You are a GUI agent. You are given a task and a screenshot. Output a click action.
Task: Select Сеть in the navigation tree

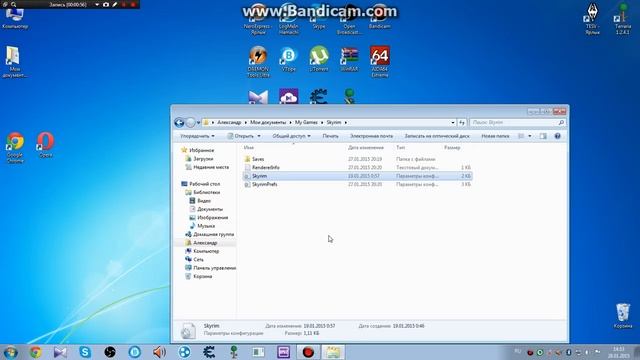point(198,260)
